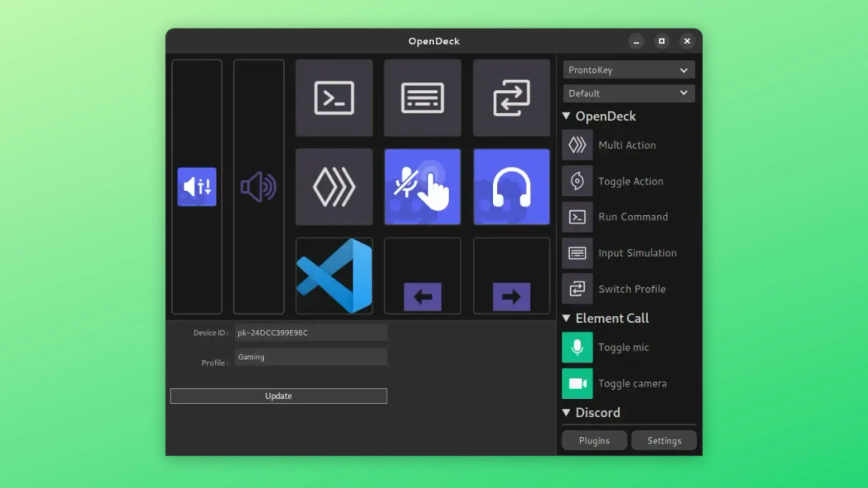Collapse the OpenDeck category
868x488 pixels.
pyautogui.click(x=566, y=116)
